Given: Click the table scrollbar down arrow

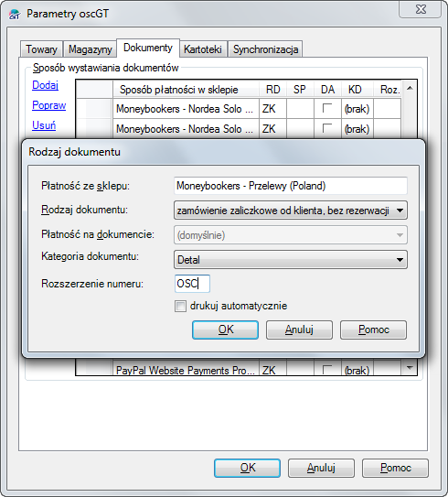Looking at the screenshot, I should pos(410,368).
